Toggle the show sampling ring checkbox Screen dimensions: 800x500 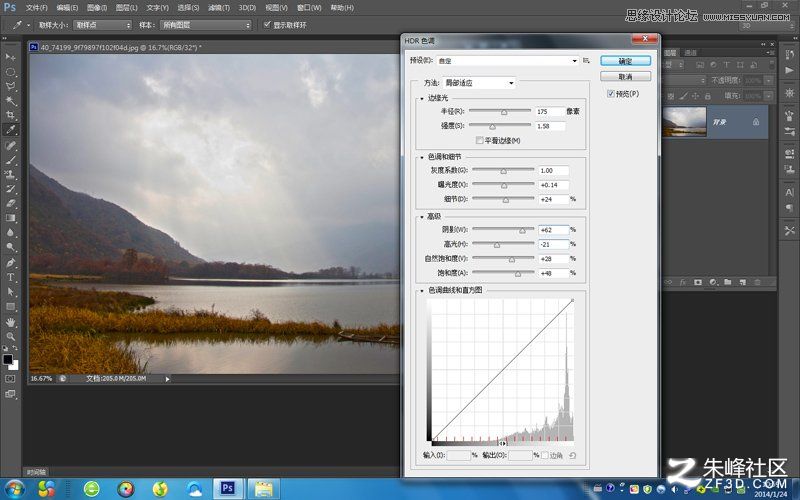pos(267,24)
